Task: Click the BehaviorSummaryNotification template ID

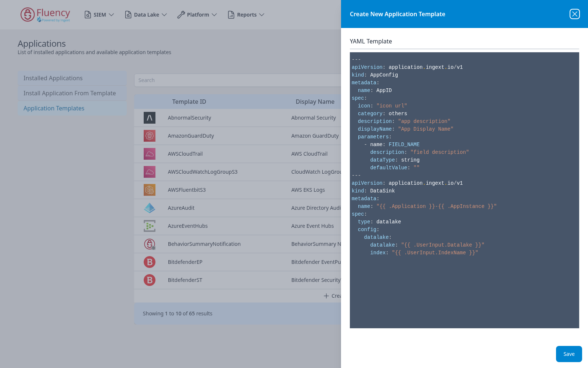Action: pyautogui.click(x=204, y=244)
